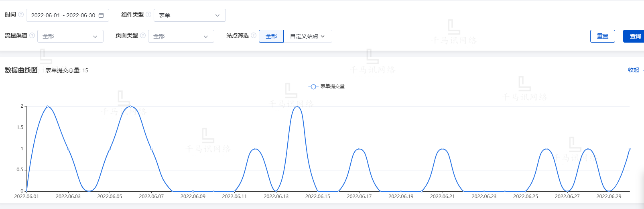Expand the 页面类型 dropdown

(181, 36)
